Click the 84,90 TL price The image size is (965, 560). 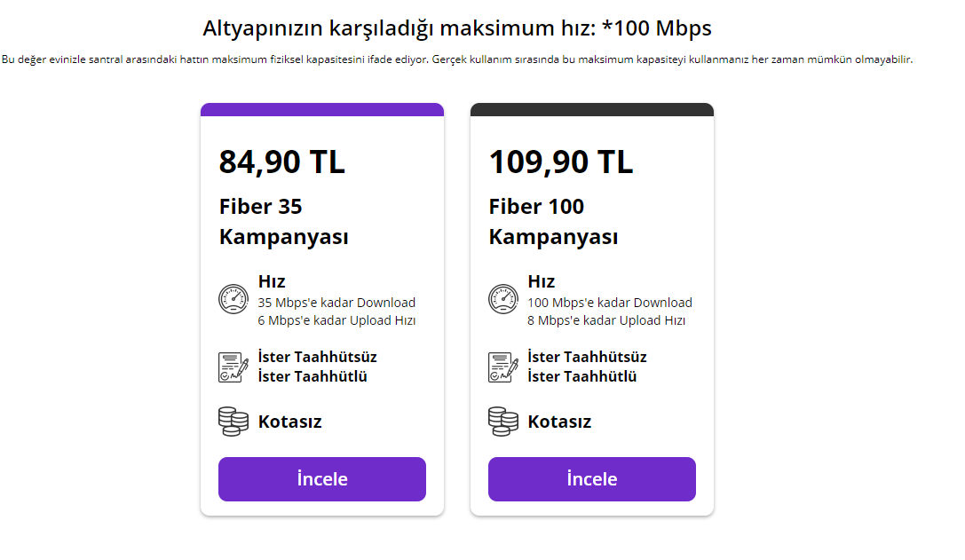281,162
